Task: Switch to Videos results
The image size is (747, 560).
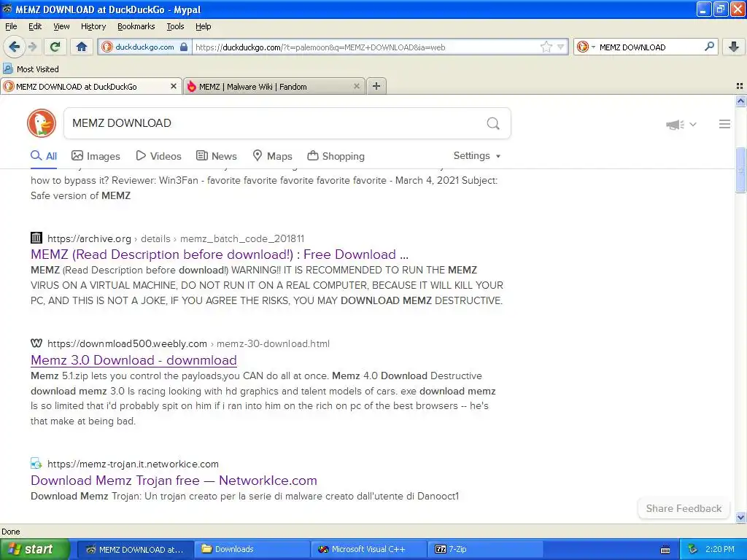Action: 158,156
